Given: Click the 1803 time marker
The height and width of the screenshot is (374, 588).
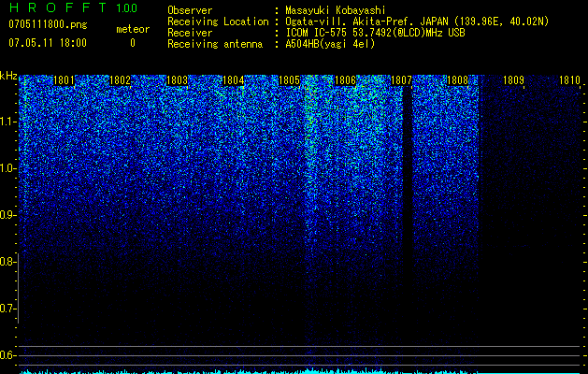Looking at the screenshot, I should (177, 80).
